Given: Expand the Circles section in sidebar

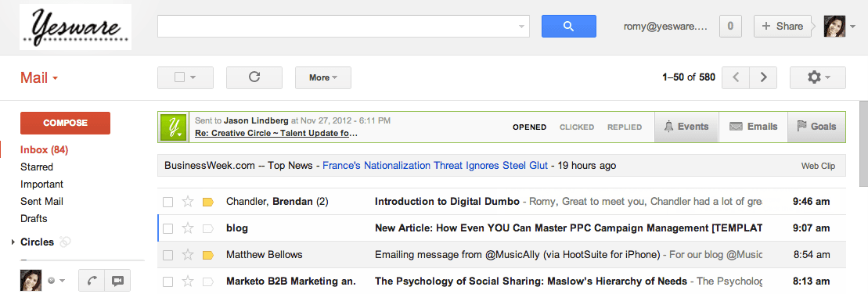Looking at the screenshot, I should pos(13,242).
